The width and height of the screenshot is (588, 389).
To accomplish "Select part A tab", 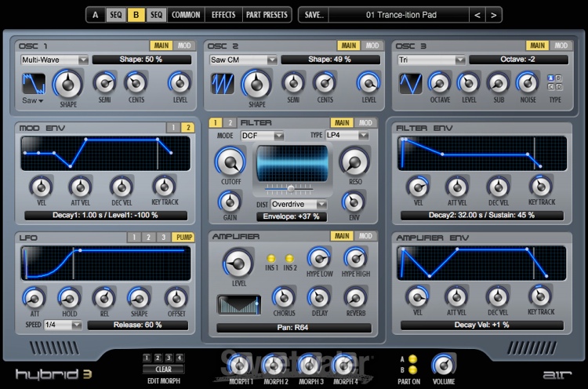I will click(x=95, y=15).
